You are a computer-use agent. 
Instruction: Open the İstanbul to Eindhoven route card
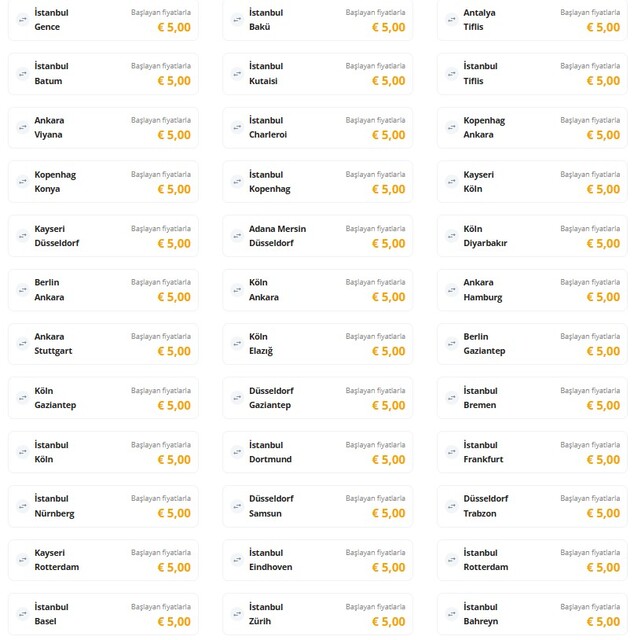[x=317, y=559]
